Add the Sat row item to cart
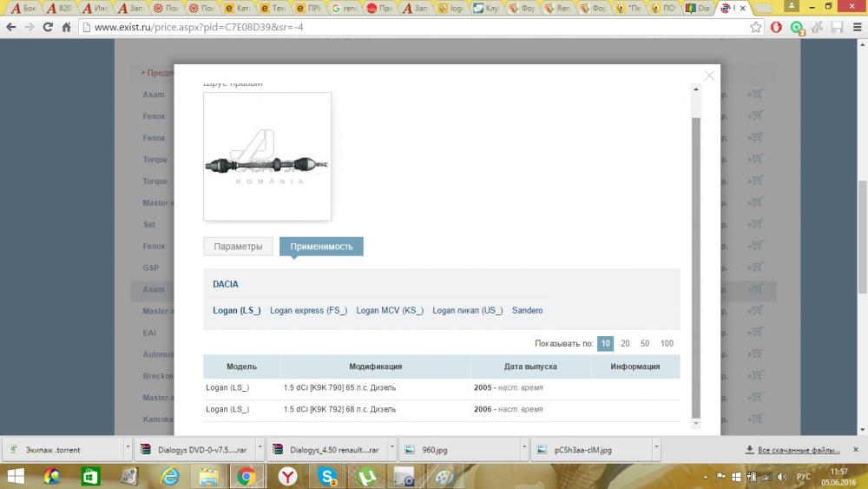Screen dimensions: 868x489 coord(754,224)
